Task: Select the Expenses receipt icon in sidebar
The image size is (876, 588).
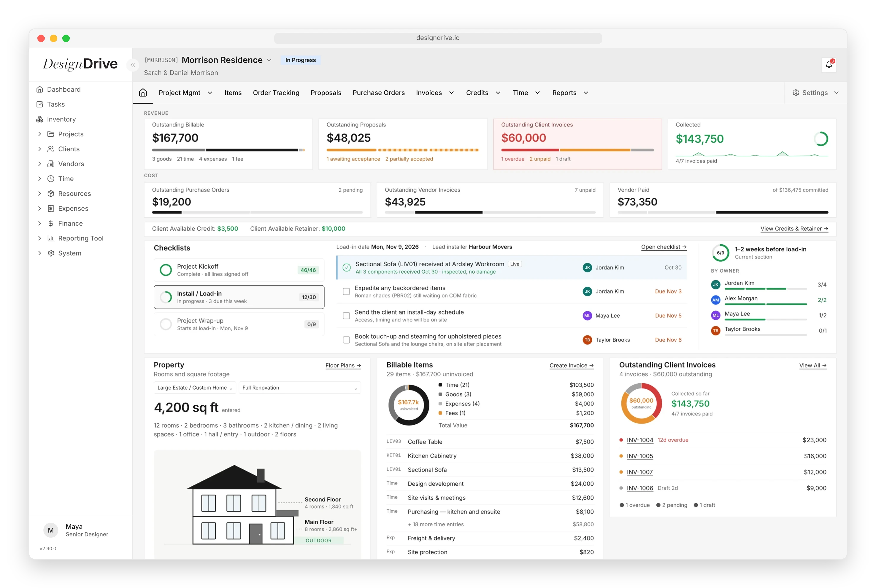Action: [51, 208]
